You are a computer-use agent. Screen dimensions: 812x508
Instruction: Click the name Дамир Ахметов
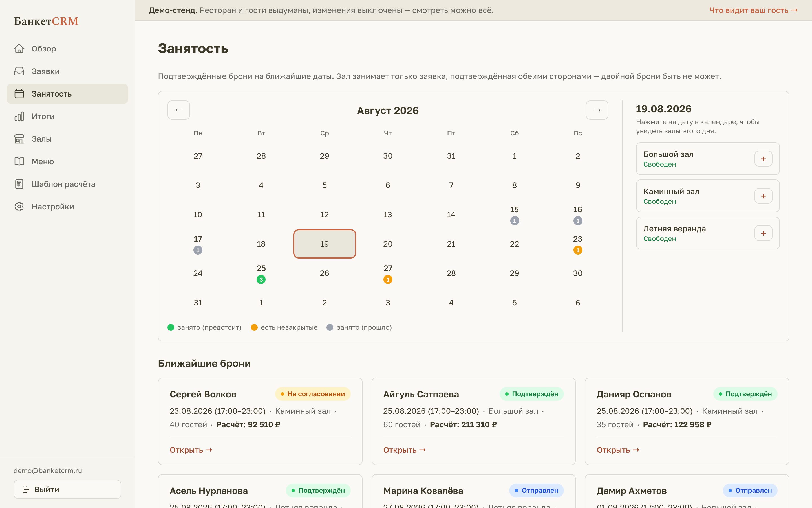coord(632,491)
